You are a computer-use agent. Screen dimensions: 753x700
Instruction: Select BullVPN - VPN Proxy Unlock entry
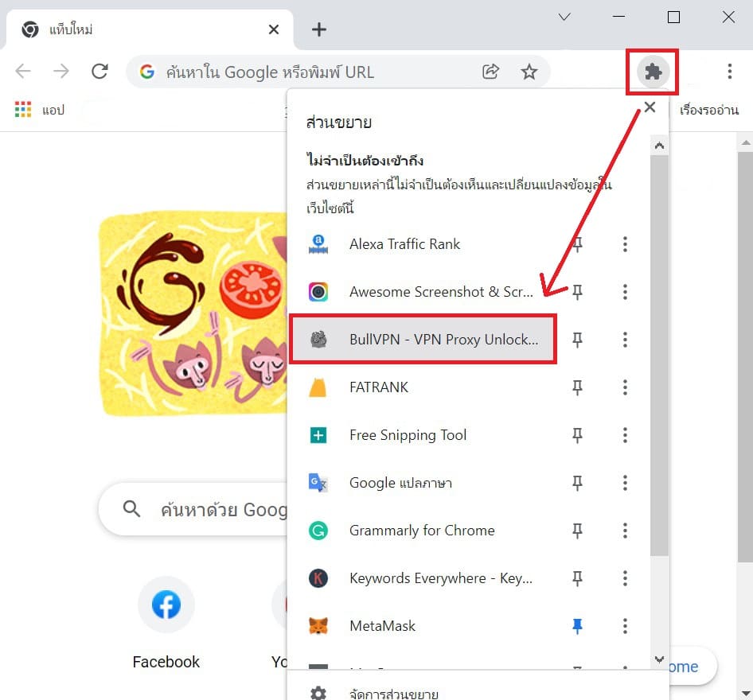pyautogui.click(x=423, y=339)
